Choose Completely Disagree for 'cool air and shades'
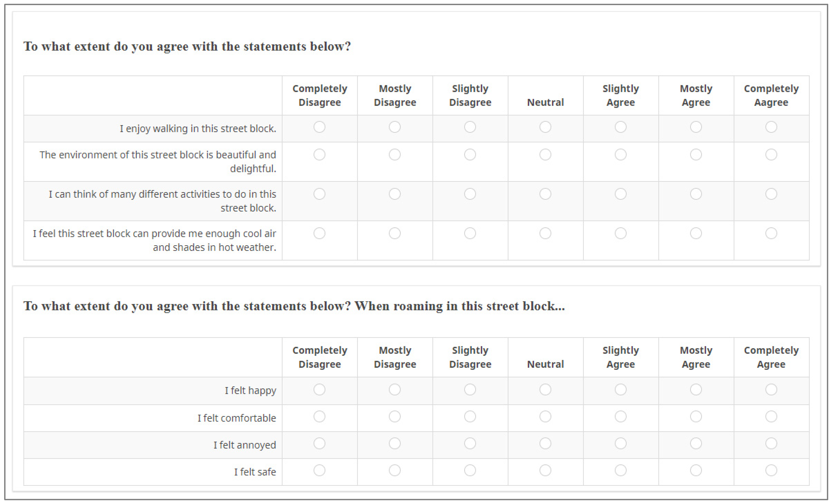Viewport: 832px width, 504px height. point(319,233)
